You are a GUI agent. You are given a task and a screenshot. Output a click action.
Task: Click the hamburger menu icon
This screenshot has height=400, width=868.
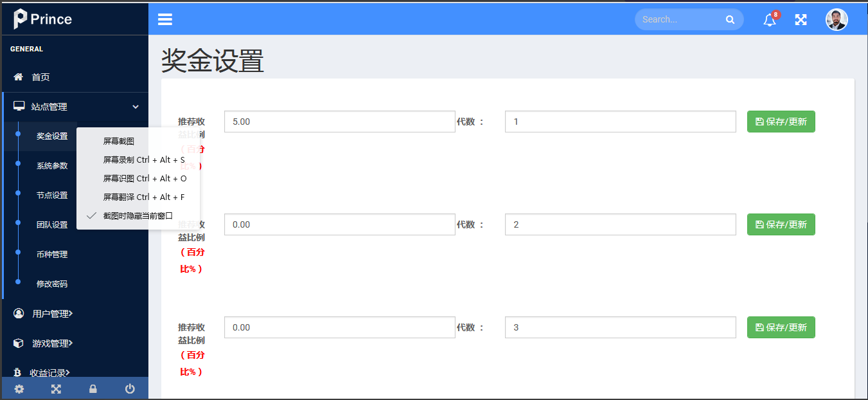click(165, 19)
